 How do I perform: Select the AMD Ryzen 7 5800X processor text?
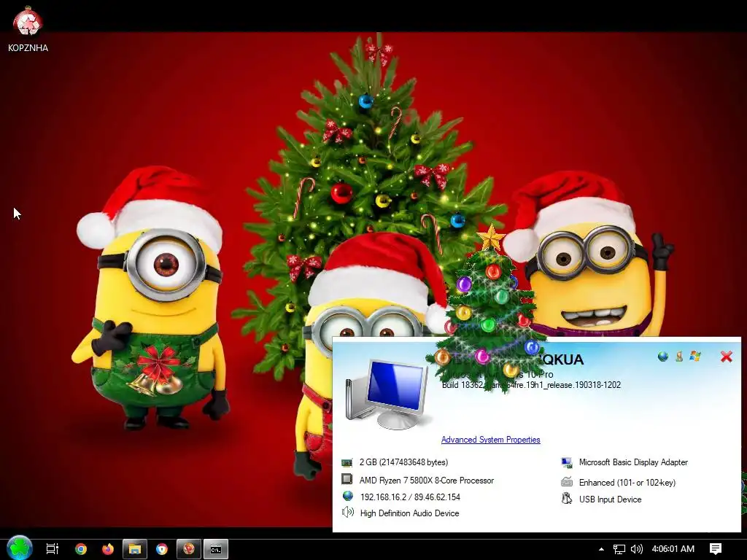[x=426, y=481]
